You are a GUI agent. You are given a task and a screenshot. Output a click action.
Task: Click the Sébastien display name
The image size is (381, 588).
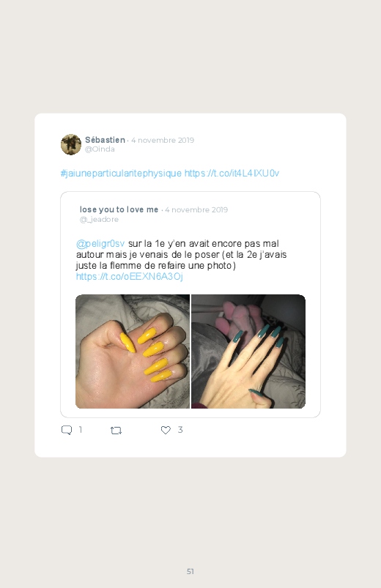click(x=105, y=140)
